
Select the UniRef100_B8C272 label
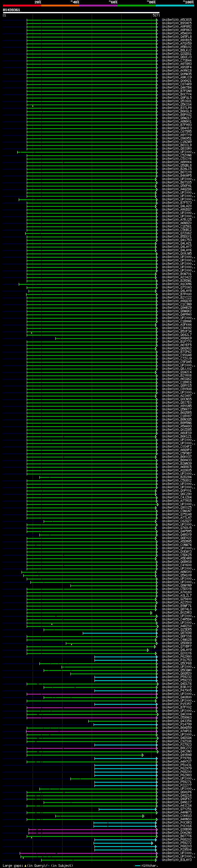coord(177,748)
